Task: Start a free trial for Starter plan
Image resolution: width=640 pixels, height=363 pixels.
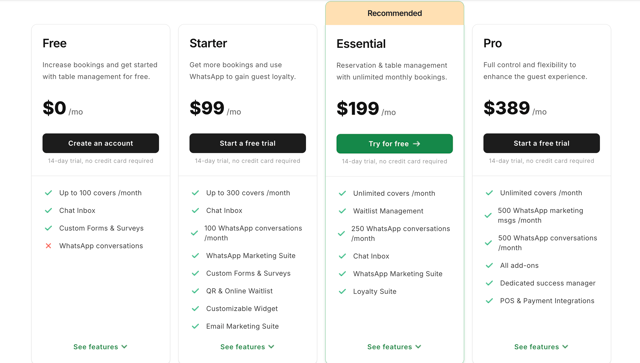Action: pos(247,143)
